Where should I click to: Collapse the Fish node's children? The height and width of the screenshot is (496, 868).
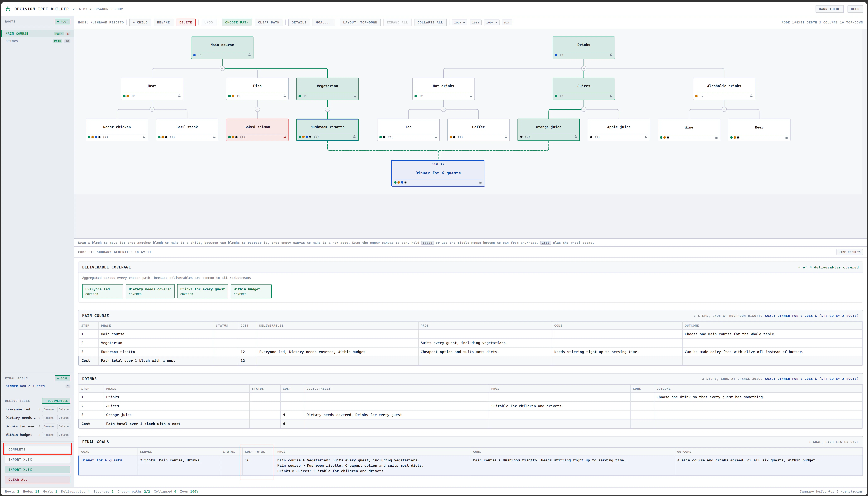pos(257,109)
